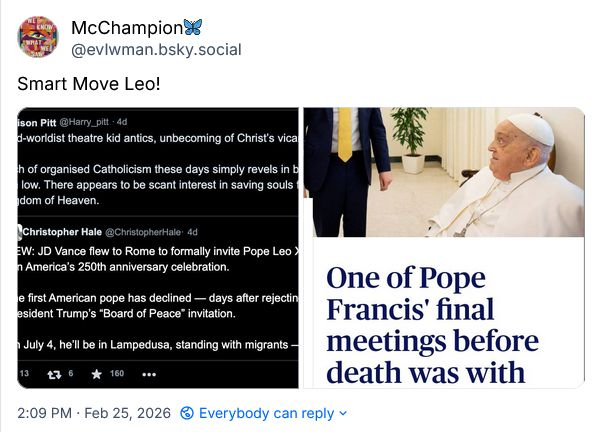Click the post timestamp 2:09 PM Feb 25, 2026

(x=92, y=413)
